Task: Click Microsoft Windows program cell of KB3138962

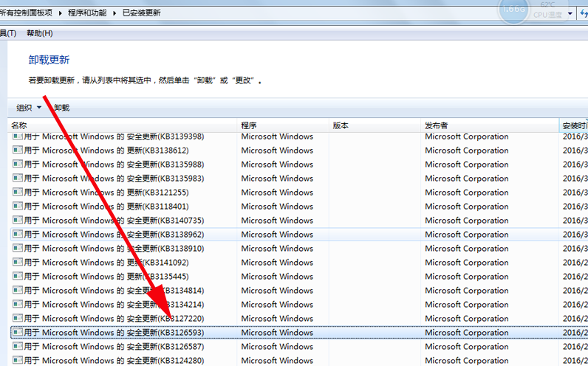Action: click(x=277, y=235)
